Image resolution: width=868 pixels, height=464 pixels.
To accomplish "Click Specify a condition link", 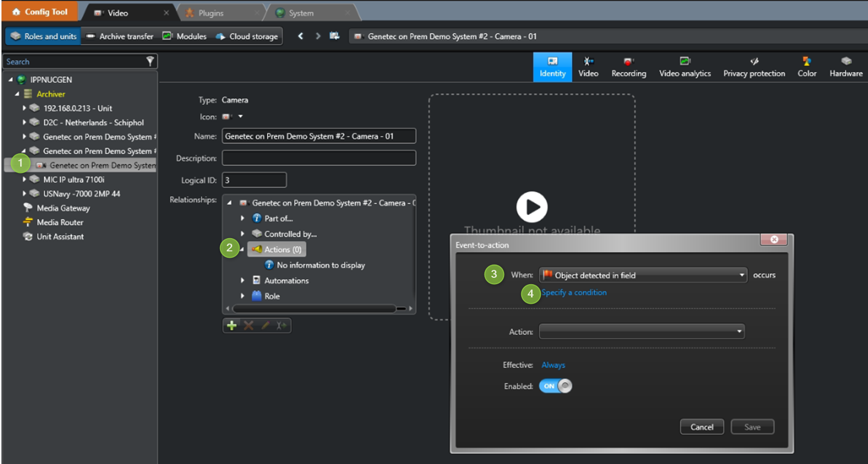I will point(574,293).
